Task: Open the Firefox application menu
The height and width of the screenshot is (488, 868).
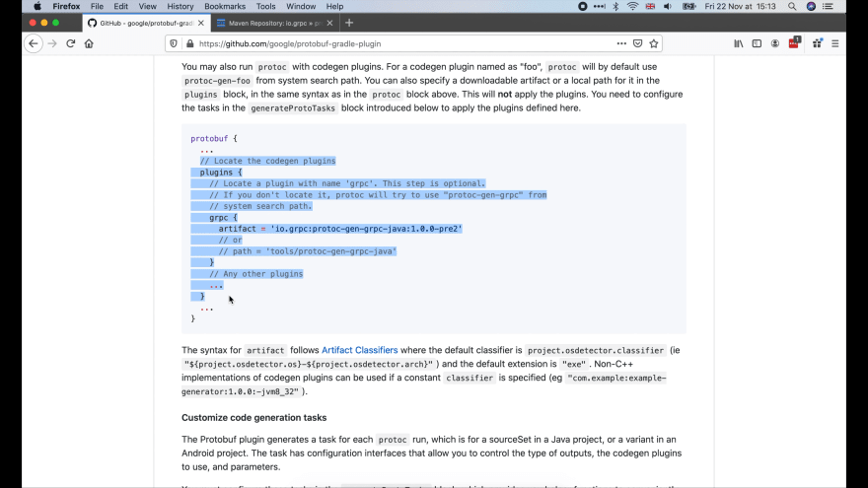Action: (x=66, y=6)
